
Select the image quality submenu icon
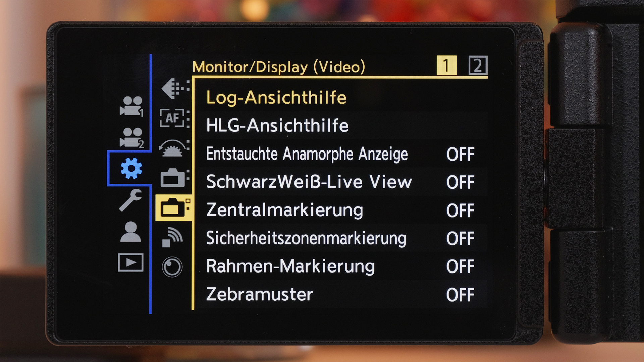[174, 88]
